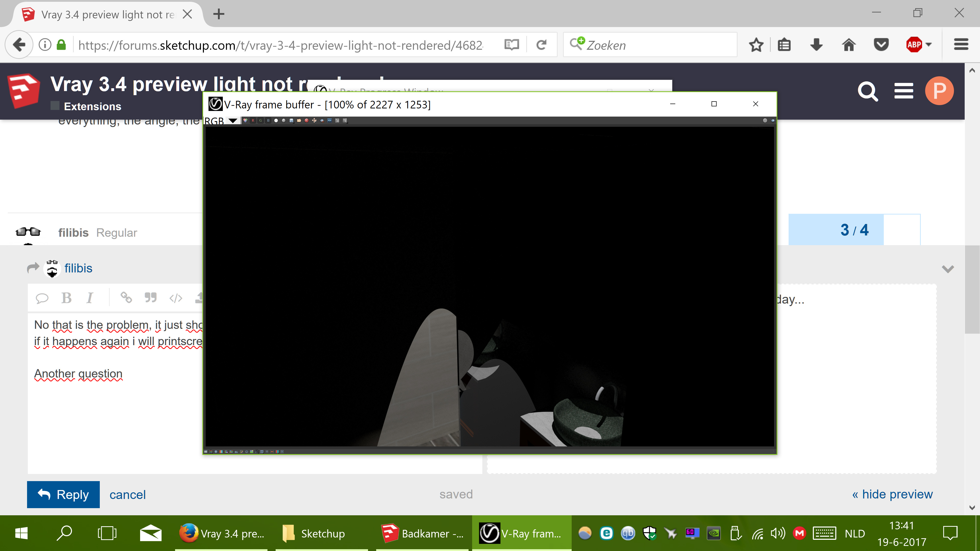Screen dimensions: 980x551
Task: Toggle color balance correction icon
Action: (231, 452)
